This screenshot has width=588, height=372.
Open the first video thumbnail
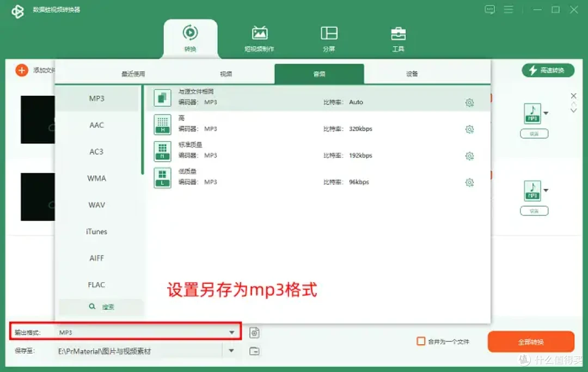38,120
